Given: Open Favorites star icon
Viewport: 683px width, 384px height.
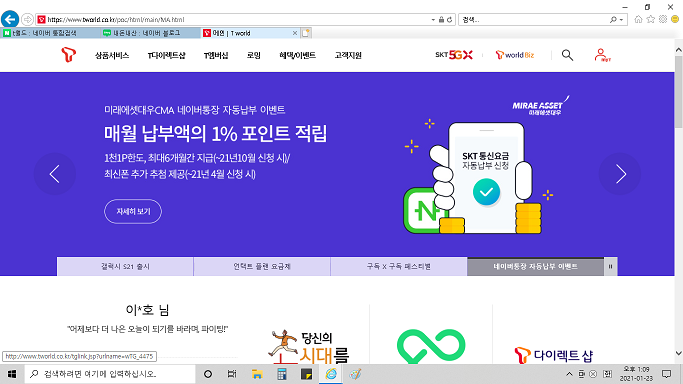Looking at the screenshot, I should (650, 19).
